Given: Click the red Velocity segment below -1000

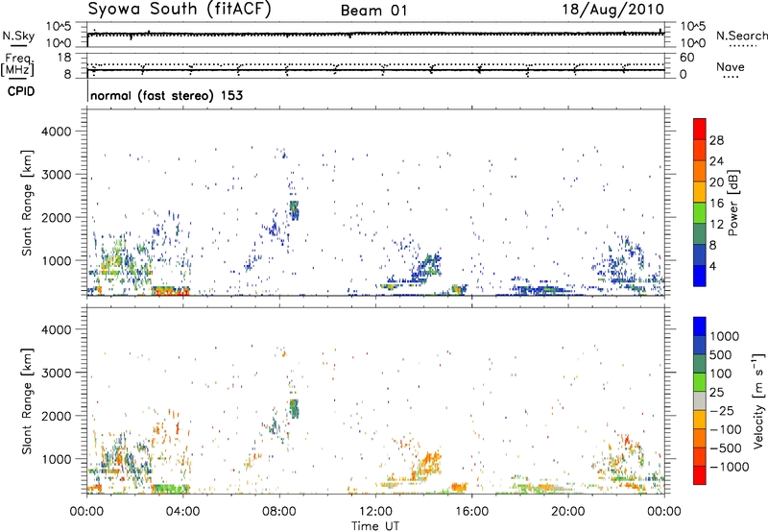Looking at the screenshot, I should (x=700, y=475).
